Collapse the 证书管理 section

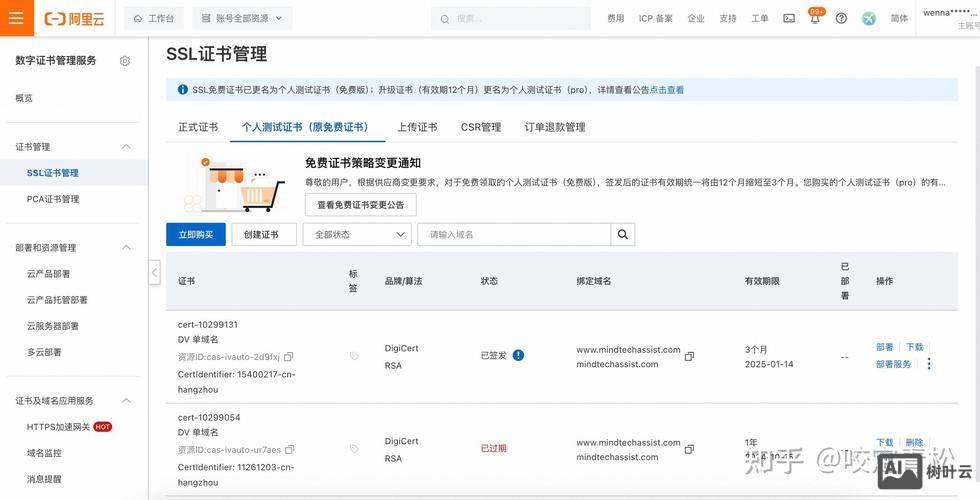(x=126, y=147)
